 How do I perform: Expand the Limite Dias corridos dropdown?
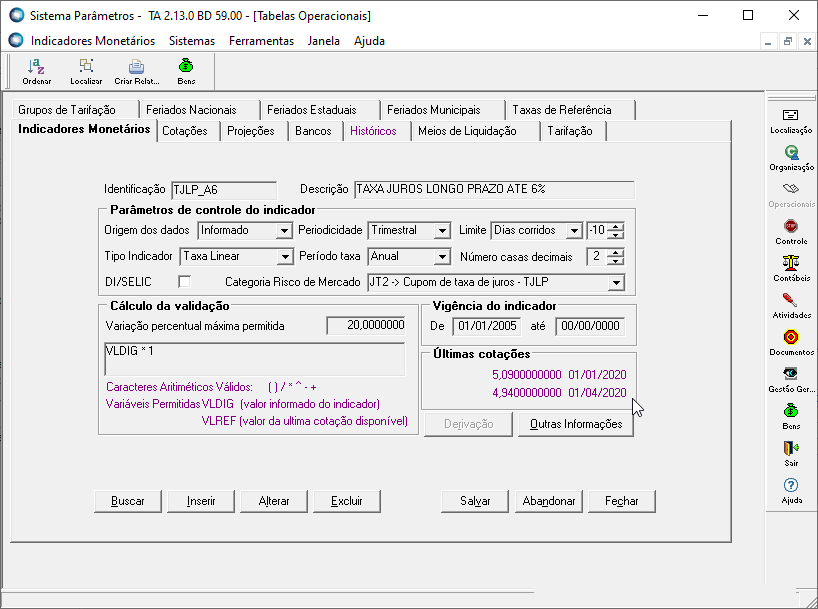[x=574, y=231]
